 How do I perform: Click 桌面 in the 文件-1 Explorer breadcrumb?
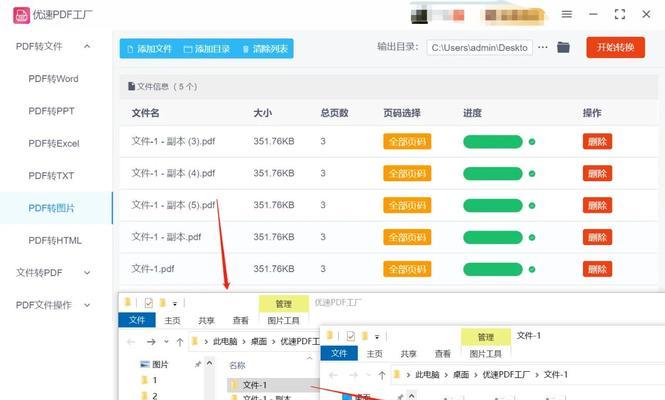click(461, 375)
